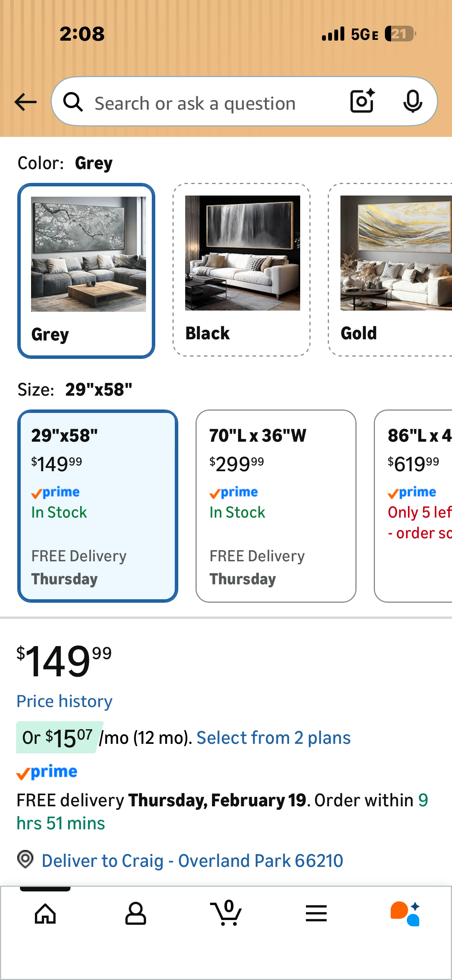Open camera lens visual search
This screenshot has width=452, height=980.
tap(362, 101)
